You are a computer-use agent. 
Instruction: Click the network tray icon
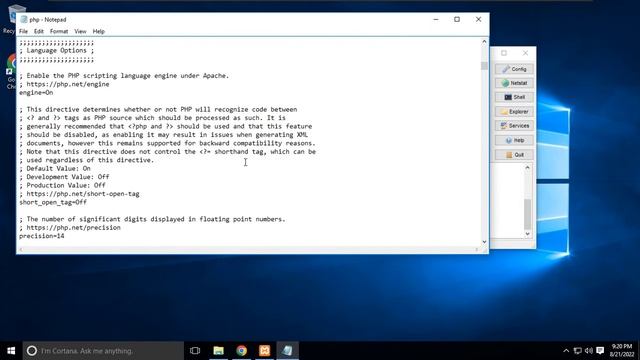click(x=578, y=351)
